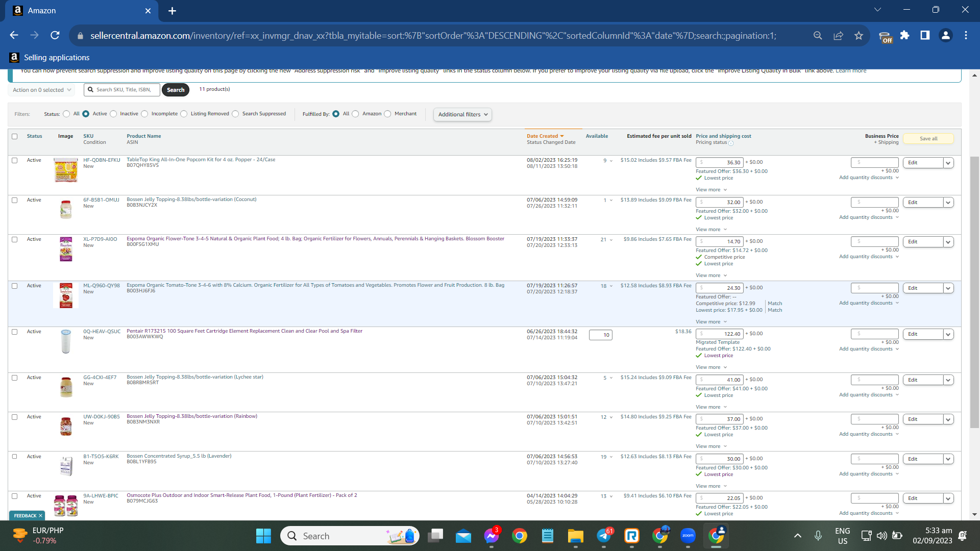Dismiss the FEEDBACK tab with its X
Screen dimensions: 980x551
tap(40, 516)
